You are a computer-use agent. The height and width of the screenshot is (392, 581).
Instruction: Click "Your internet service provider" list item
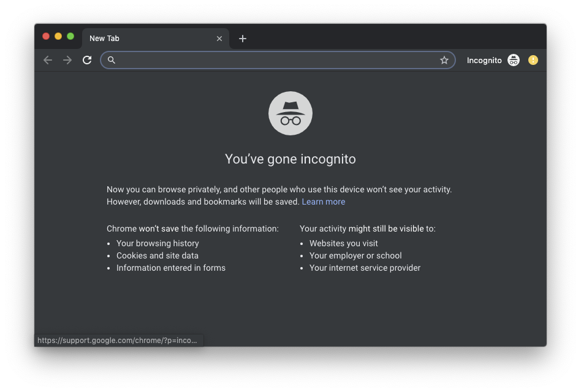click(365, 268)
